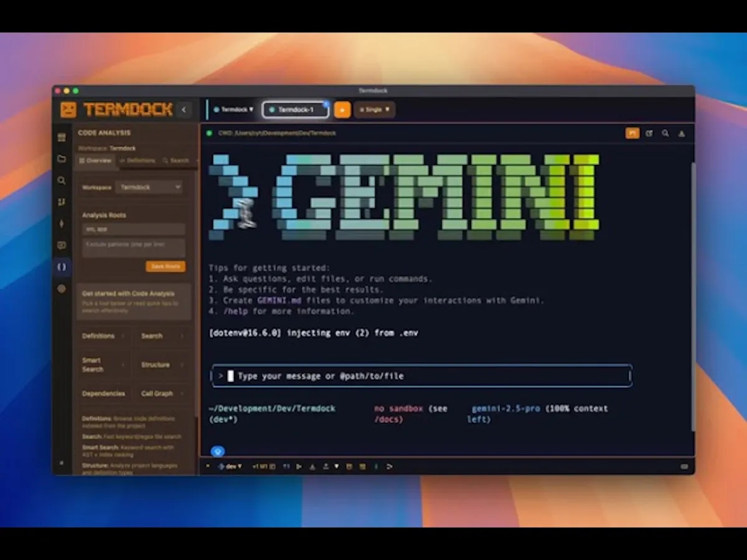
Task: Open the Termdock workspace dropdown in the tab bar
Action: 233,110
